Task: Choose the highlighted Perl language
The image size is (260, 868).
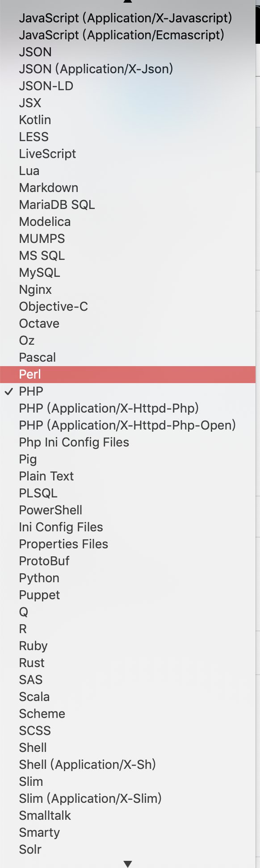Action: 128,375
